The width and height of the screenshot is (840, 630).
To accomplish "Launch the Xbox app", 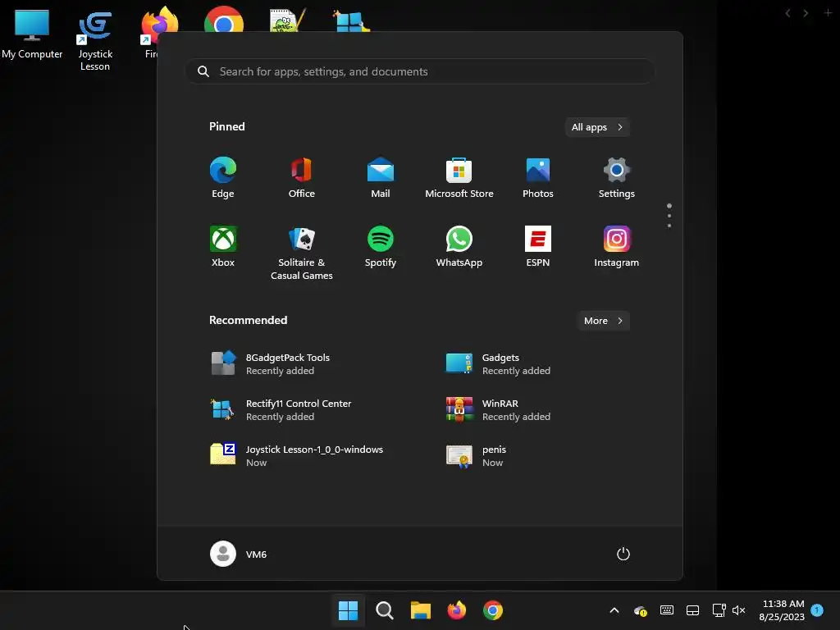I will [223, 246].
